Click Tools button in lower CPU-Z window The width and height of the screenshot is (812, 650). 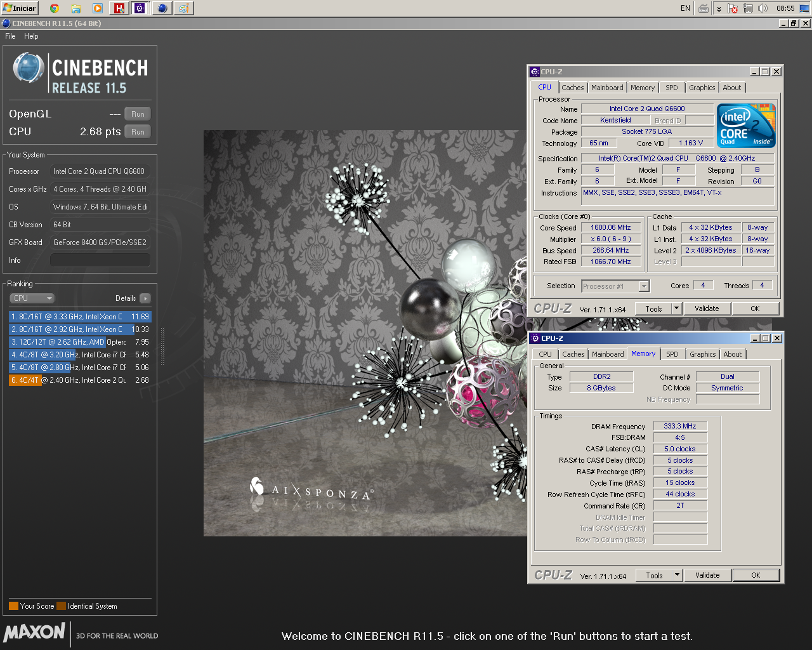coord(654,575)
